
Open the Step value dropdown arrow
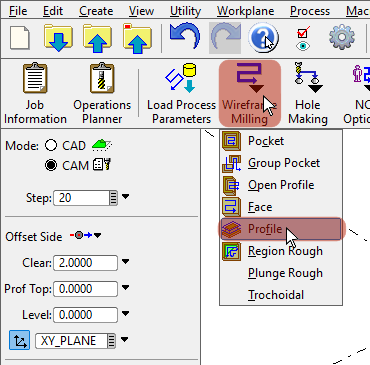125,197
